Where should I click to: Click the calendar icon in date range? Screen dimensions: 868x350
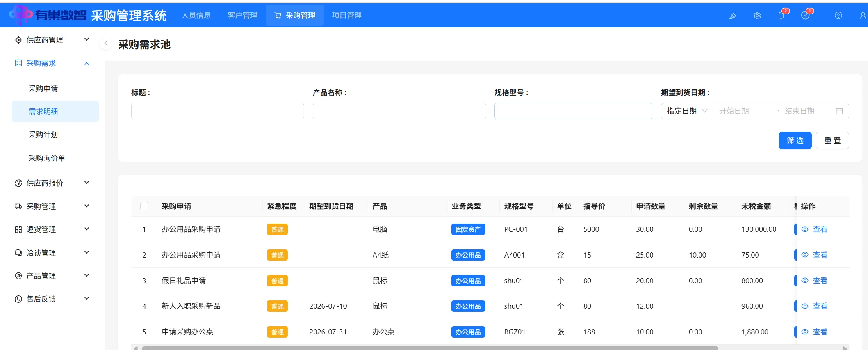pos(839,111)
